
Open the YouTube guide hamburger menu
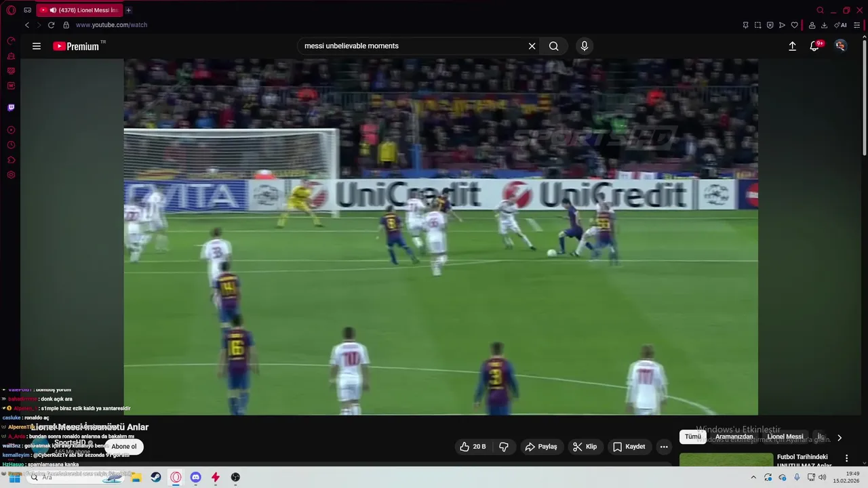click(x=37, y=46)
